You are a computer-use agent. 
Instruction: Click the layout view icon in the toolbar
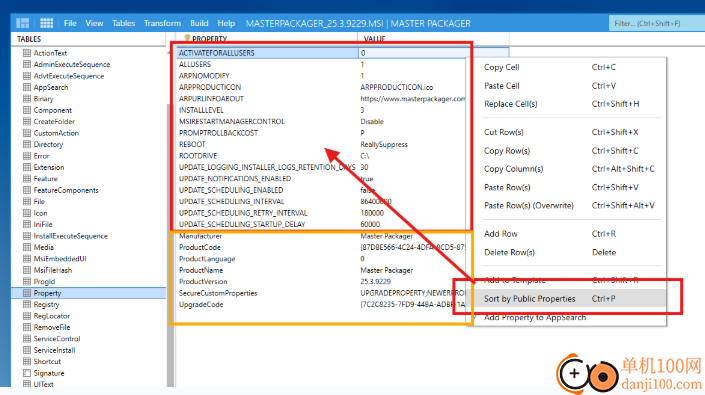(22, 23)
